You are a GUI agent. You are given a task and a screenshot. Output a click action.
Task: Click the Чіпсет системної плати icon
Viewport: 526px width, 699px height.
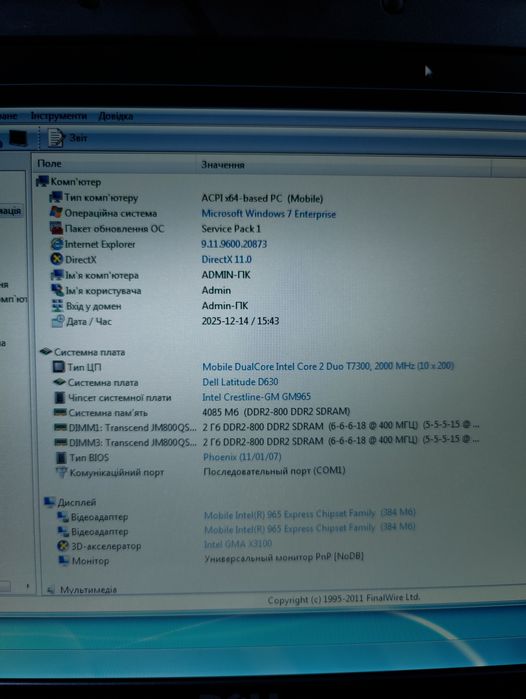tap(60, 397)
